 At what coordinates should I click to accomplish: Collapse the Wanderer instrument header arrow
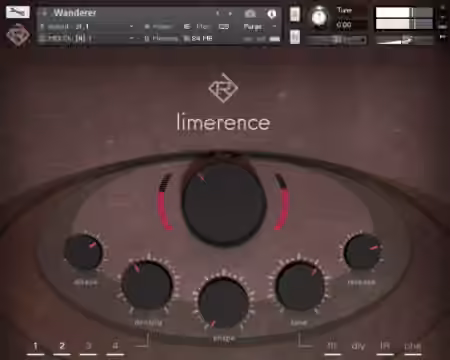44,13
